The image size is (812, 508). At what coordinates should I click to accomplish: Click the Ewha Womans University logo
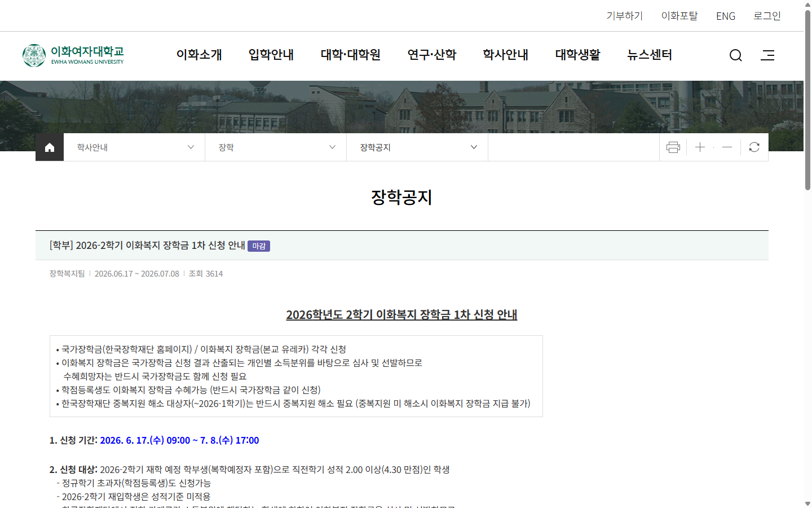tap(73, 55)
